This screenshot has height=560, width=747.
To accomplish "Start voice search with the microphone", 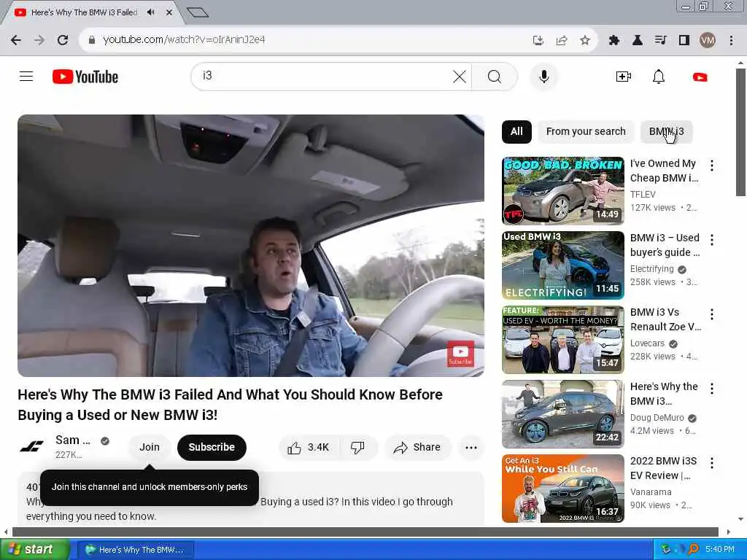I will pos(543,76).
